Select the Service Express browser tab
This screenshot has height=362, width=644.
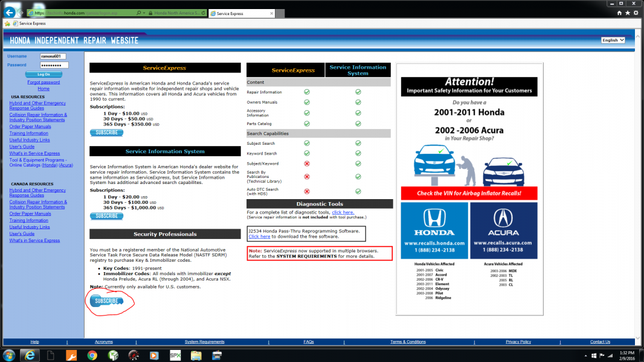click(242, 13)
